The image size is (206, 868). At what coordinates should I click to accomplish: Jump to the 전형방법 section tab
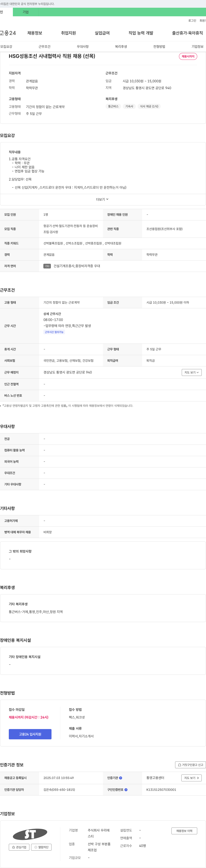coord(159,47)
